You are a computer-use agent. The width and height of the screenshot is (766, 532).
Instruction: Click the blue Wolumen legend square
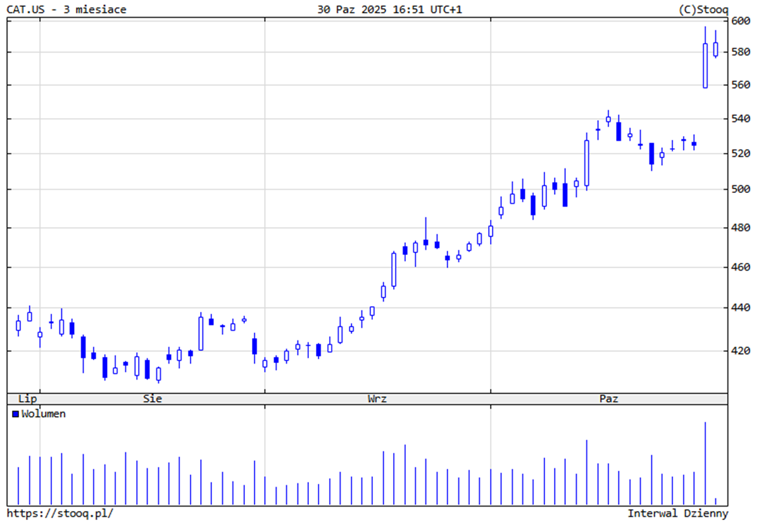tap(15, 414)
